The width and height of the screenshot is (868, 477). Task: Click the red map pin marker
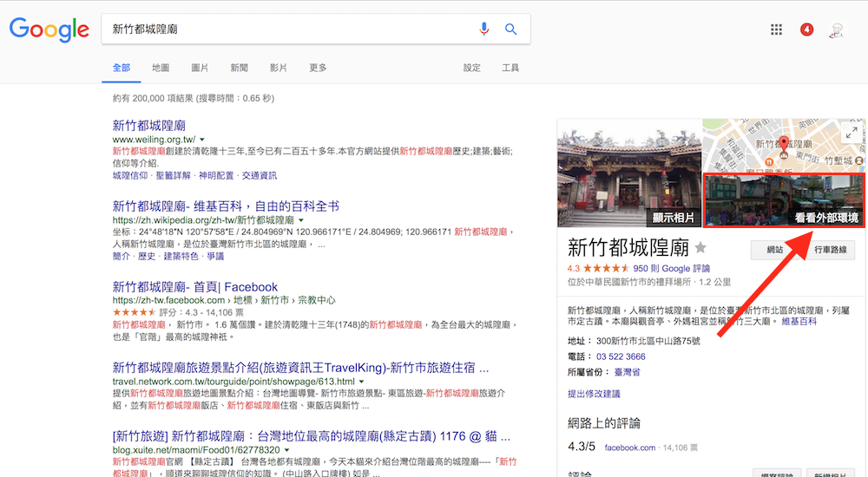click(783, 145)
